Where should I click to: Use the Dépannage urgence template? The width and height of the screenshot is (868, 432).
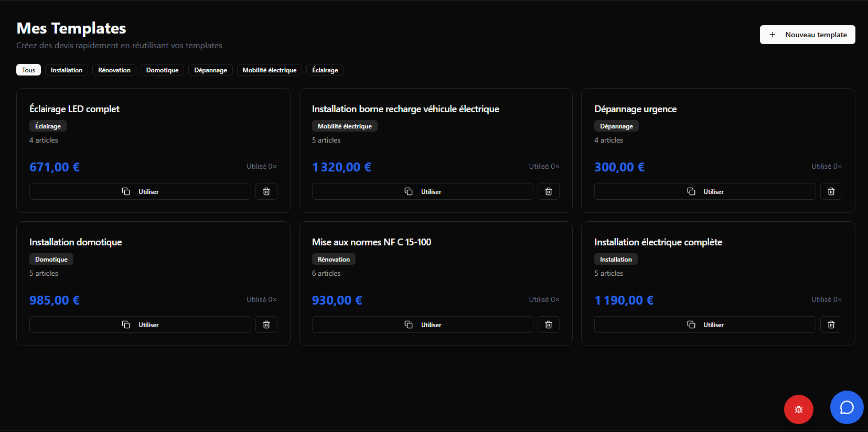704,191
